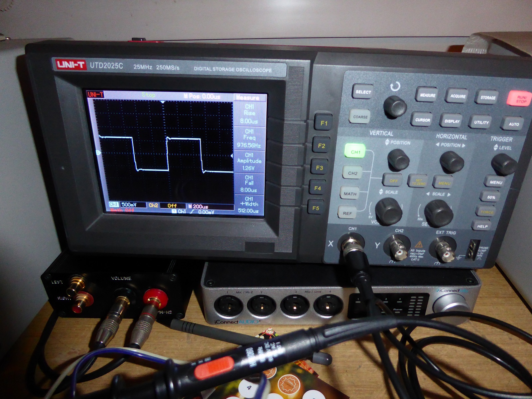Select the CH1 +Width 512.00us measurement
The height and width of the screenshot is (399, 532).
[249, 205]
